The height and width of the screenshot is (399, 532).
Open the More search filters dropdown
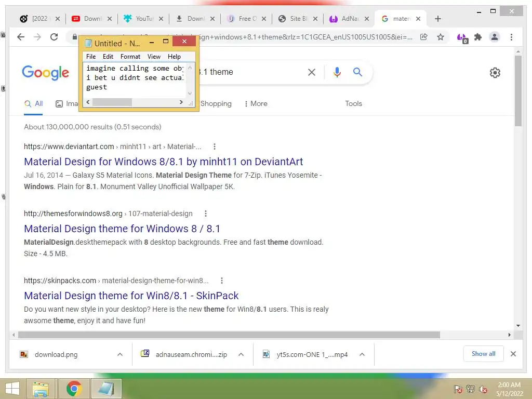pyautogui.click(x=256, y=103)
